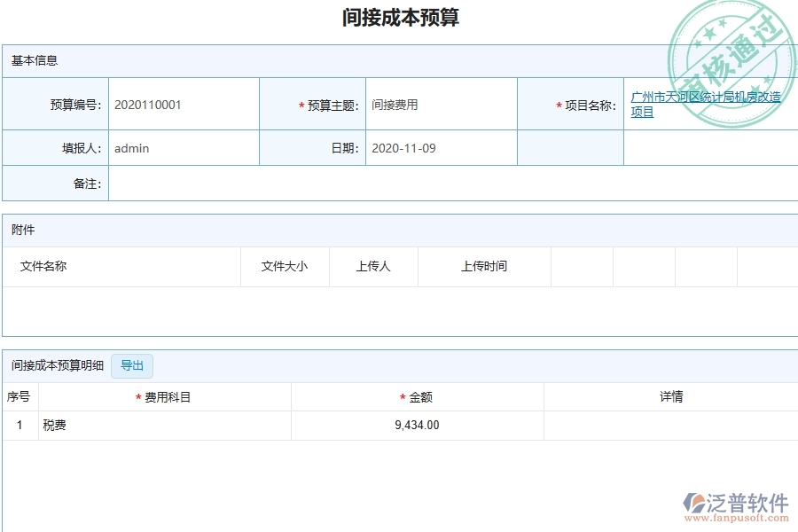The width and height of the screenshot is (798, 532).
Task: Click the 间接成本预算明细 section title
Action: tap(58, 365)
